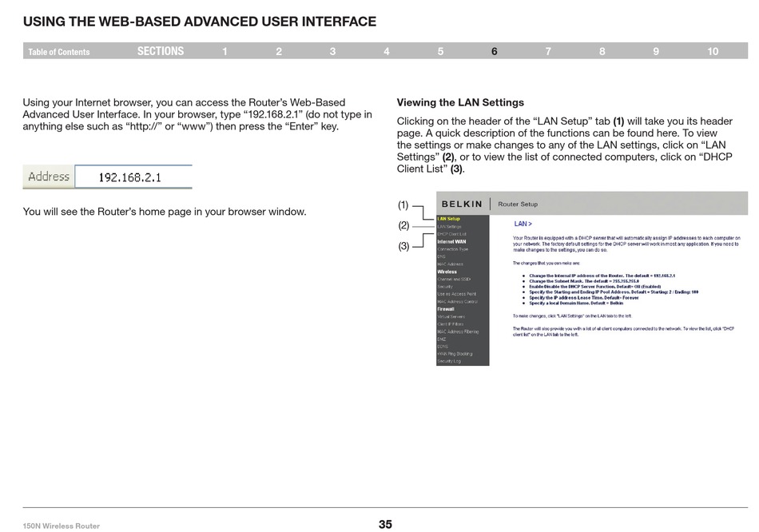Click the Belkin logo in router page
Screen dimensions: 759x532
(x=462, y=204)
